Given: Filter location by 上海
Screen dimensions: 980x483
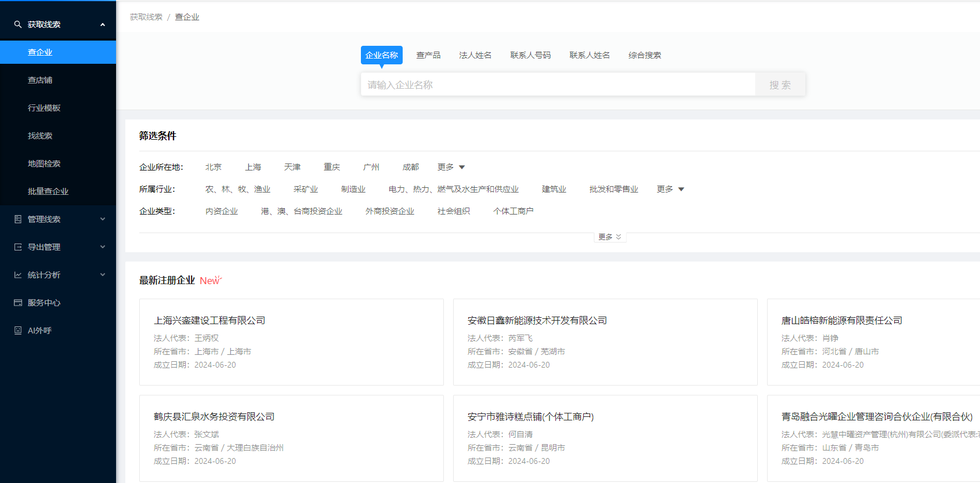Looking at the screenshot, I should coord(253,167).
